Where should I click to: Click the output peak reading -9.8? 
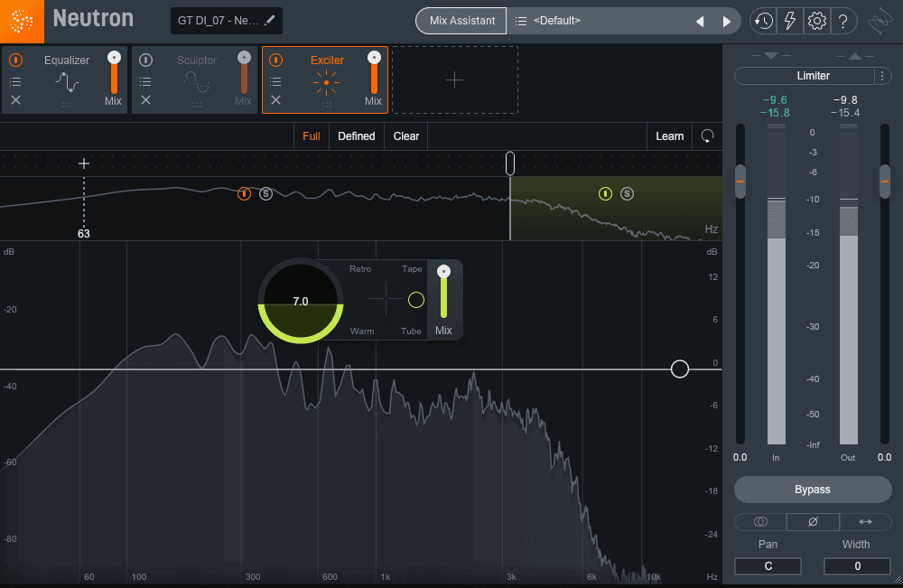coord(845,100)
